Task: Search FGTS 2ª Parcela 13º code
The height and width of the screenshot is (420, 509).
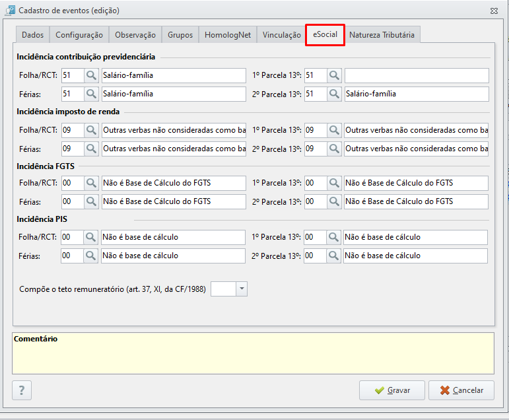Action: 334,201
